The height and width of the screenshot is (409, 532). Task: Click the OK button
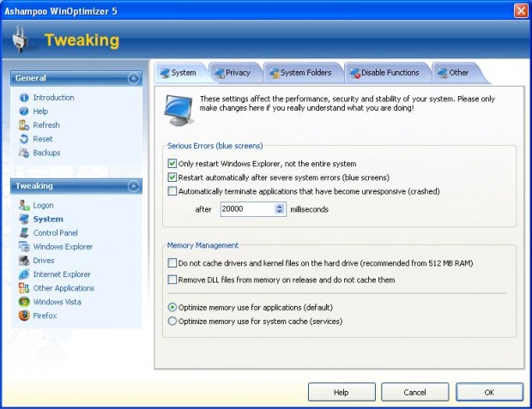[489, 393]
